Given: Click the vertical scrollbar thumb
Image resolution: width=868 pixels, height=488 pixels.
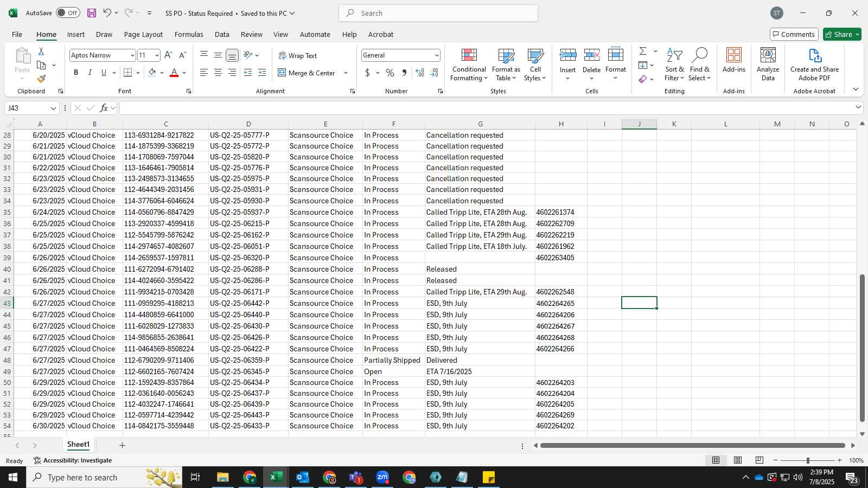Looking at the screenshot, I should coord(862,348).
